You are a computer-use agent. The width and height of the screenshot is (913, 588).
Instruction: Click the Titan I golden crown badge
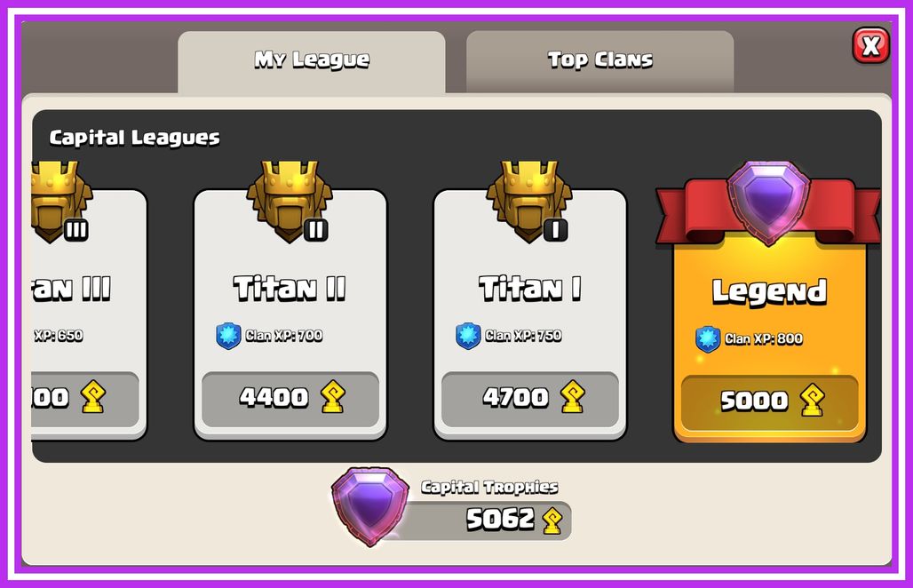(x=529, y=202)
